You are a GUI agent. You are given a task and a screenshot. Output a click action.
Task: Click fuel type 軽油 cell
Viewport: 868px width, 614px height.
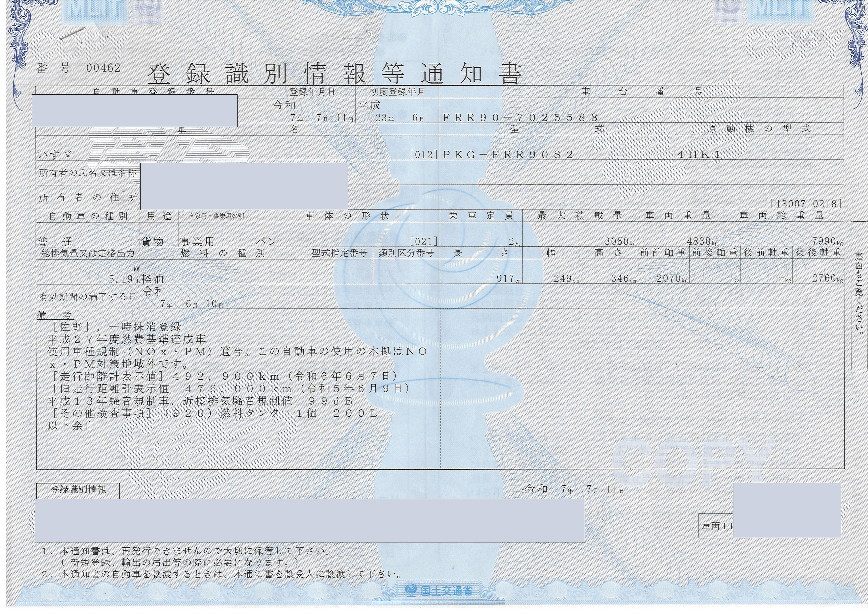[153, 279]
